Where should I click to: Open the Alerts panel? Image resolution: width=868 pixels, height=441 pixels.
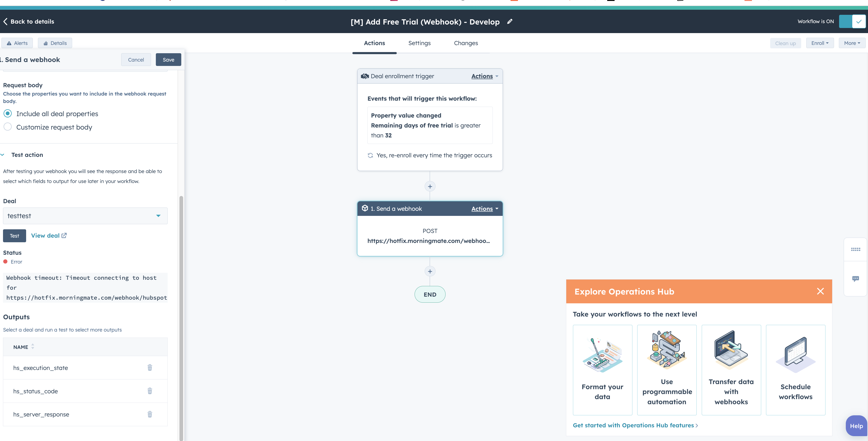(x=17, y=43)
